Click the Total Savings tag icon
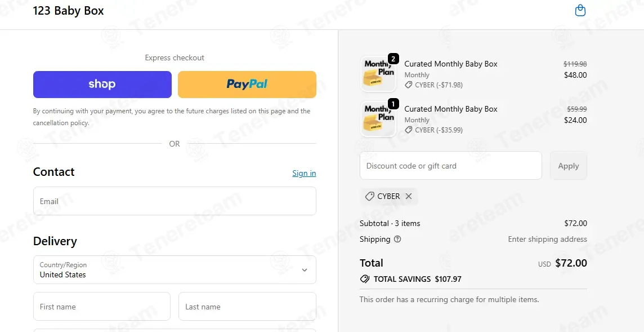This screenshot has width=644, height=332. [x=364, y=279]
